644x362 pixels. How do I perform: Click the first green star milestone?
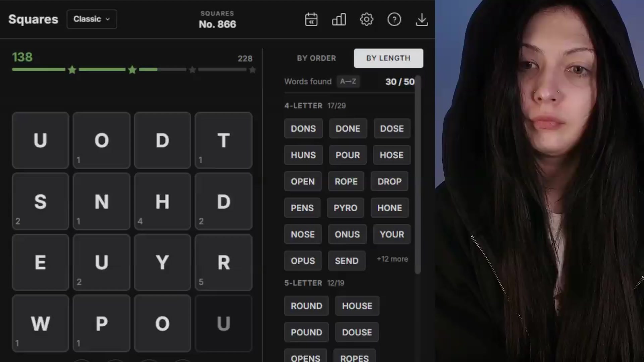72,70
